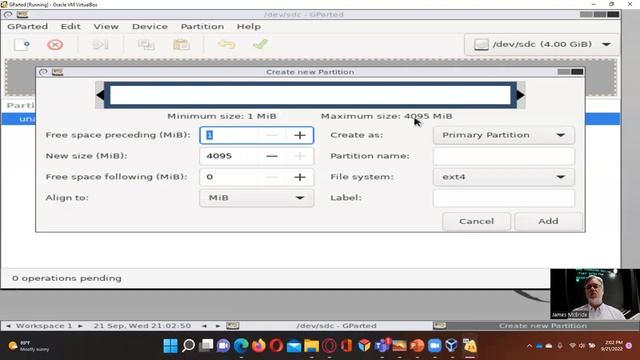
Task: Increase Free space preceding with plus button
Action: pos(300,135)
